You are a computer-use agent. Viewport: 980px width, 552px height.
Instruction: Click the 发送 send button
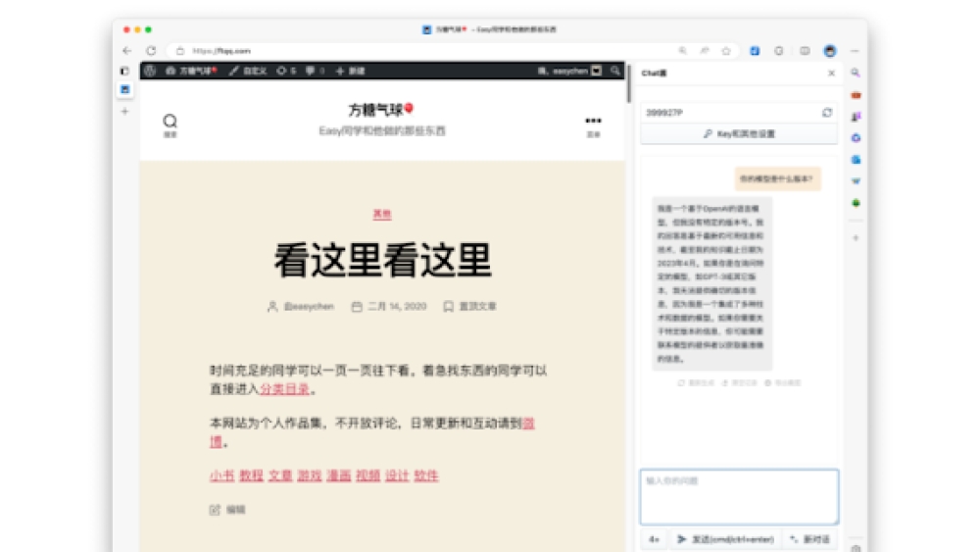[725, 539]
